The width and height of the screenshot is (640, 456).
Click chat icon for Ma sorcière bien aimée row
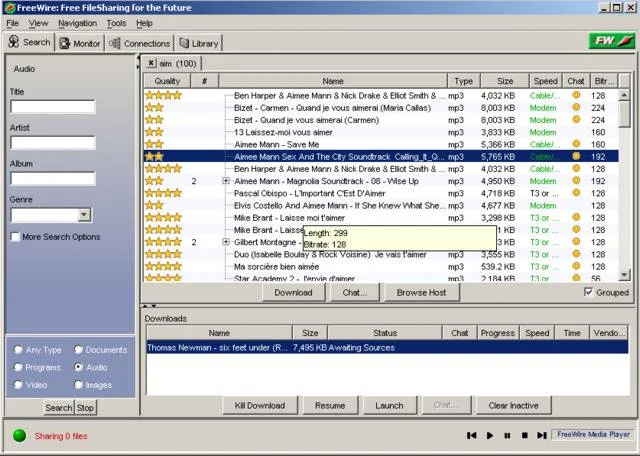[576, 266]
